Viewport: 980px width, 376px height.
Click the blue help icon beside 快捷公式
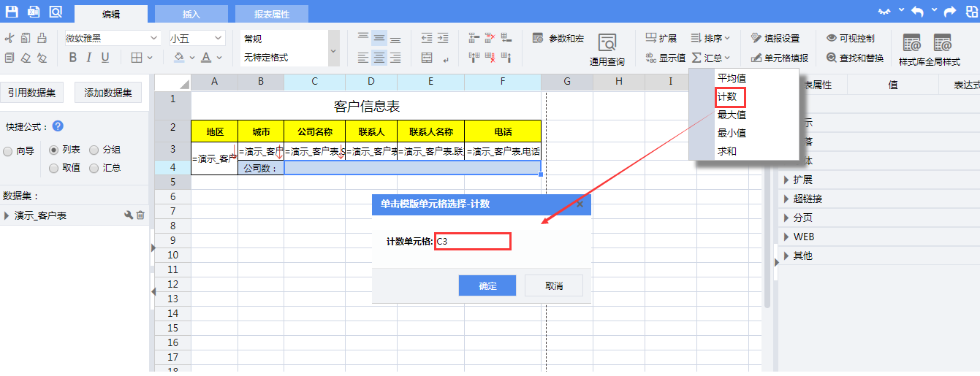[58, 126]
